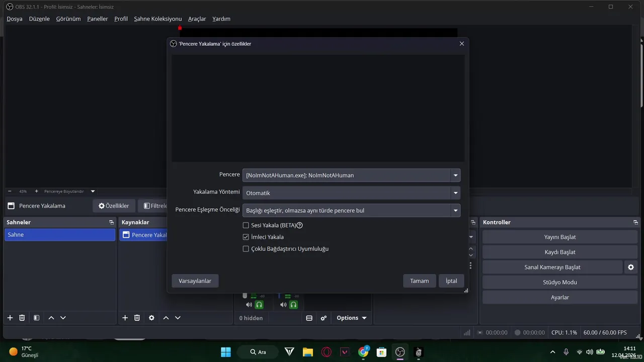Screen dimensions: 644x362
Task: Delete the selected scene with the Sahneler trash icon
Action: point(22,318)
